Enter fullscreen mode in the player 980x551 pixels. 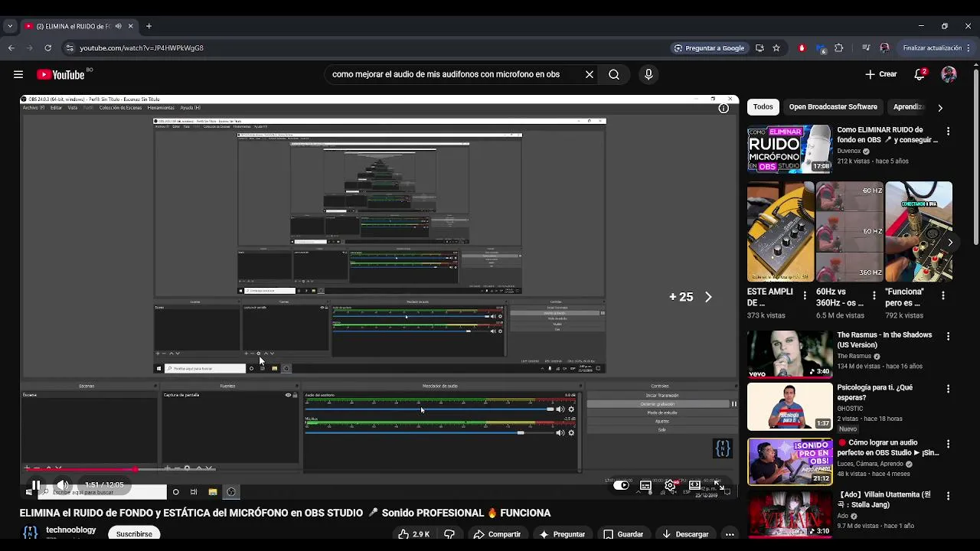click(x=718, y=485)
